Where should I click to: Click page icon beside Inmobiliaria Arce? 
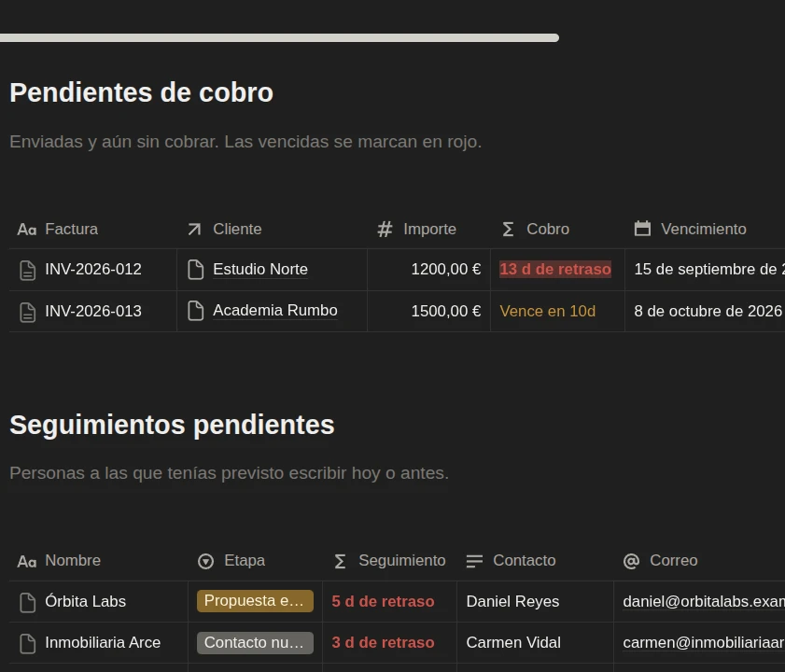[x=27, y=643]
